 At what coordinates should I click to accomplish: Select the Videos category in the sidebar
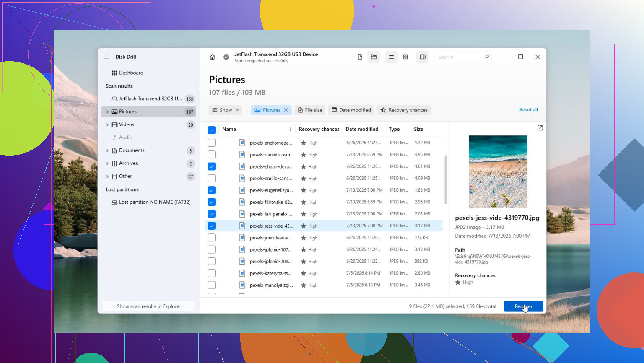[149, 124]
